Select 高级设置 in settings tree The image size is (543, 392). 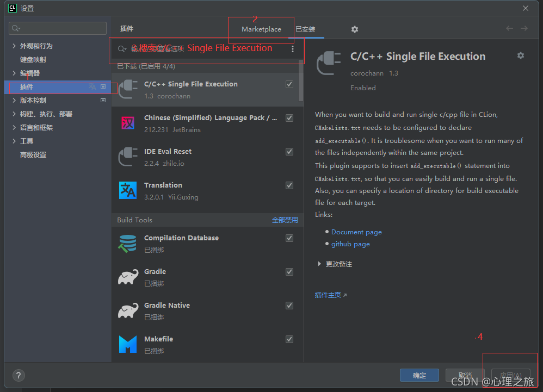pos(33,154)
